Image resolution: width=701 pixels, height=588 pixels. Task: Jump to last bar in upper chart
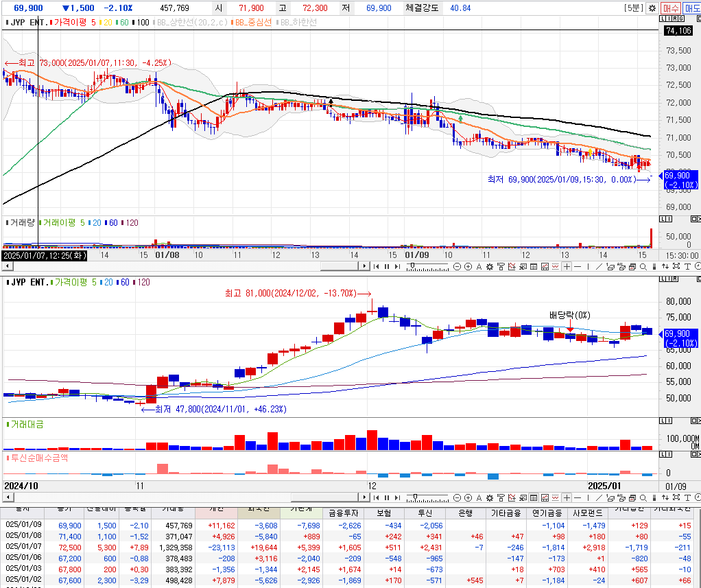[x=397, y=266]
